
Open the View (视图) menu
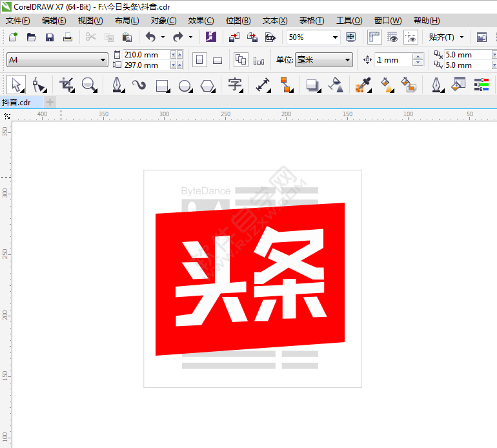pyautogui.click(x=90, y=21)
